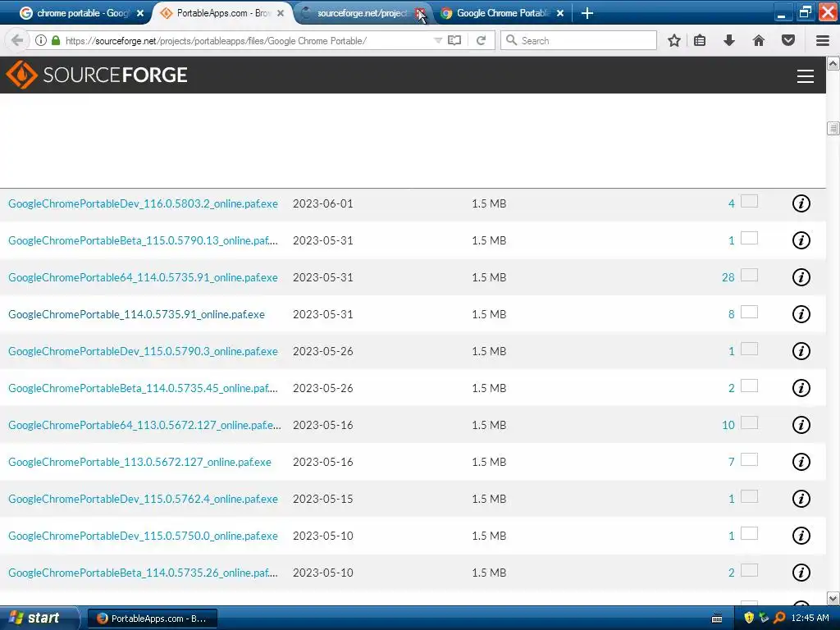Download GoogleChromePortableDev_116.0.5803.2_online.paf.exe

click(x=143, y=203)
